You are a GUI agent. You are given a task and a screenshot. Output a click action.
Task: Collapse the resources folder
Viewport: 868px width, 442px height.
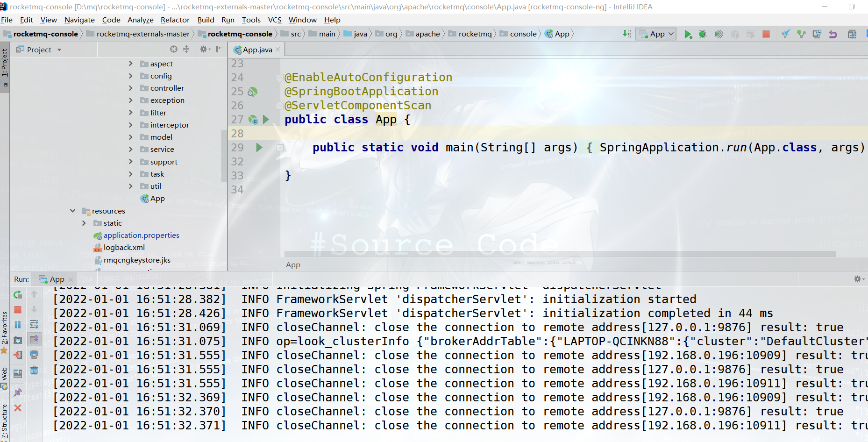coord(73,211)
